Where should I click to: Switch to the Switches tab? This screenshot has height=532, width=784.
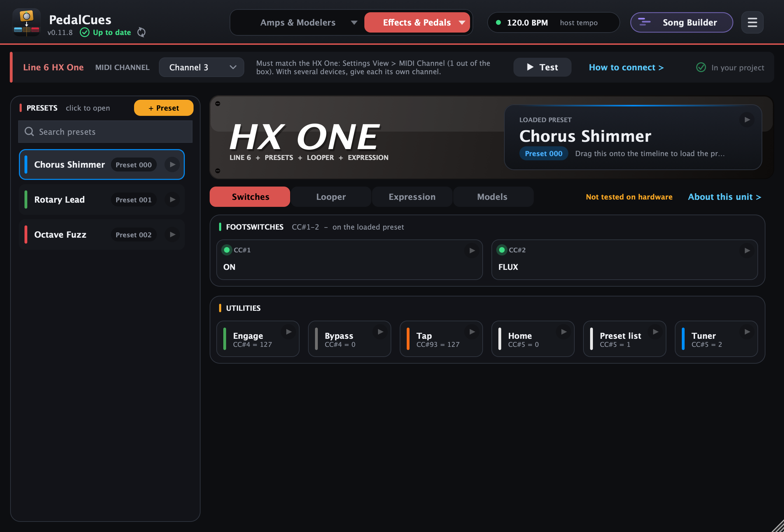click(x=250, y=197)
